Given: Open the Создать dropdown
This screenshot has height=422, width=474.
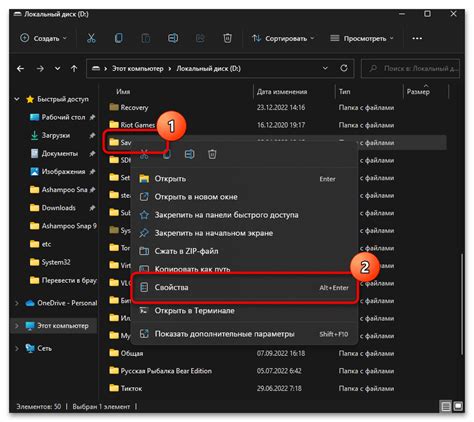Looking at the screenshot, I should (44, 38).
